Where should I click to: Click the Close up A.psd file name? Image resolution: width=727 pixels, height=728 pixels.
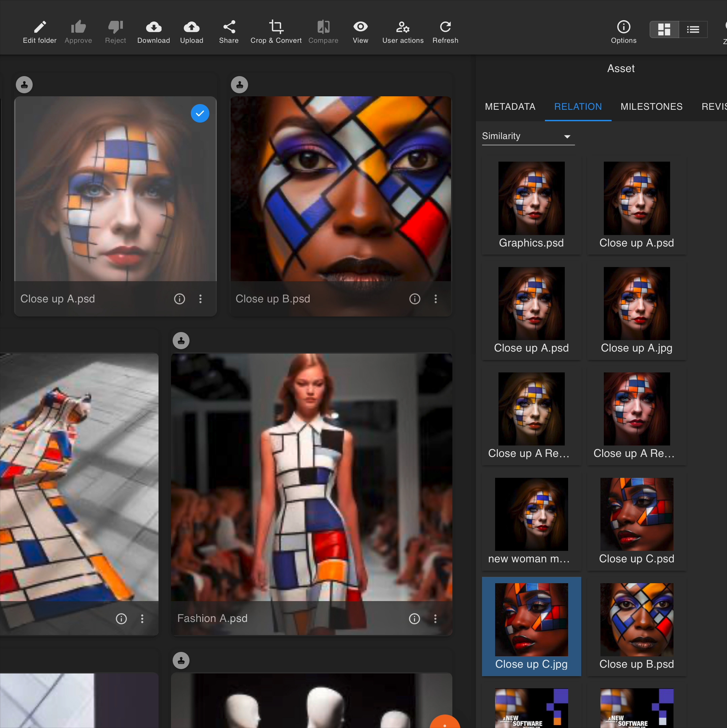[x=58, y=299]
